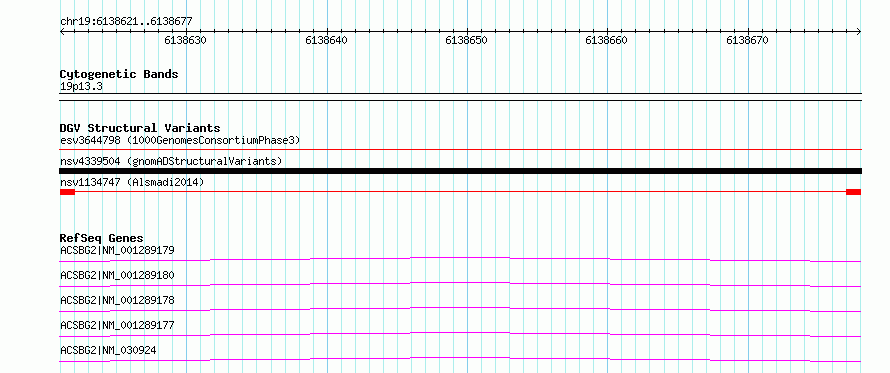The image size is (890, 373).
Task: Click the ruler's right end arrow
Action: click(x=859, y=32)
